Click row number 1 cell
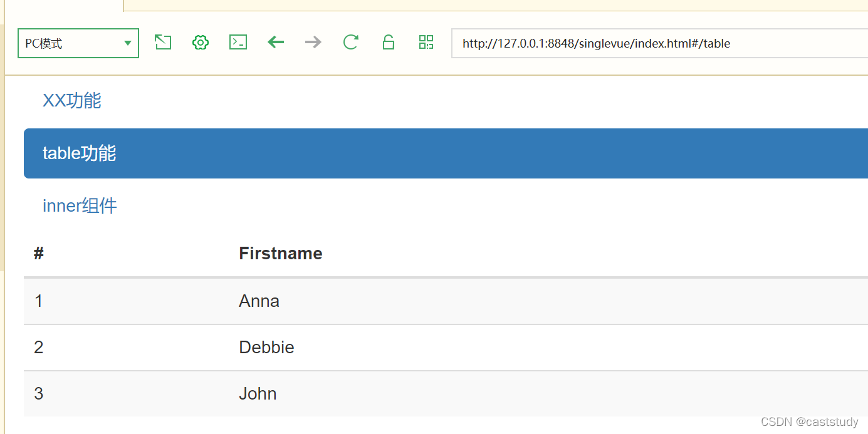 [x=39, y=301]
